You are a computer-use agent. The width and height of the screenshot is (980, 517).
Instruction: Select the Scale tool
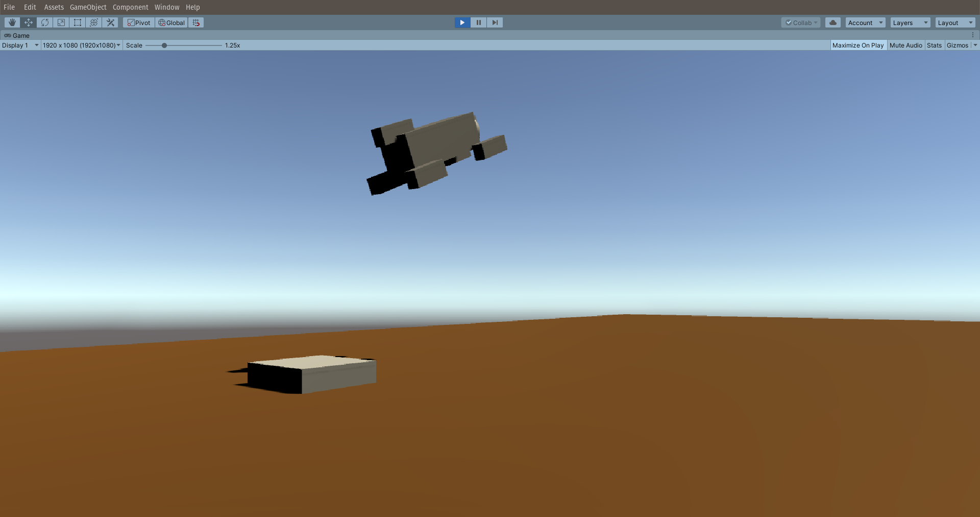(61, 22)
